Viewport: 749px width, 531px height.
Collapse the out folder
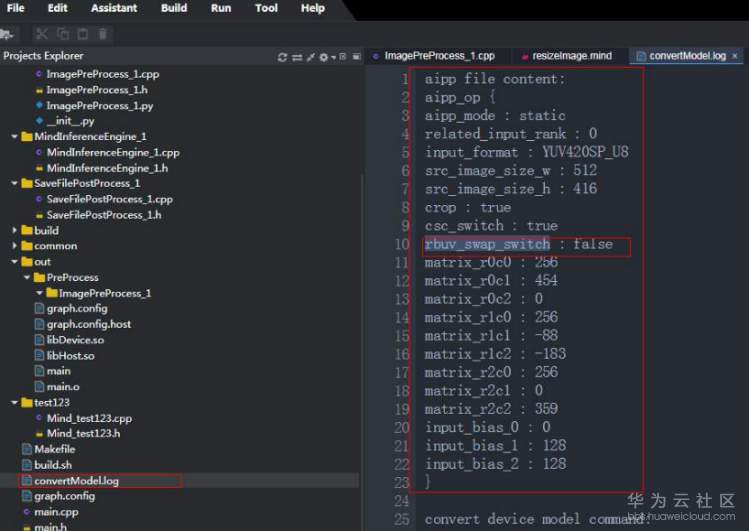tap(14, 262)
